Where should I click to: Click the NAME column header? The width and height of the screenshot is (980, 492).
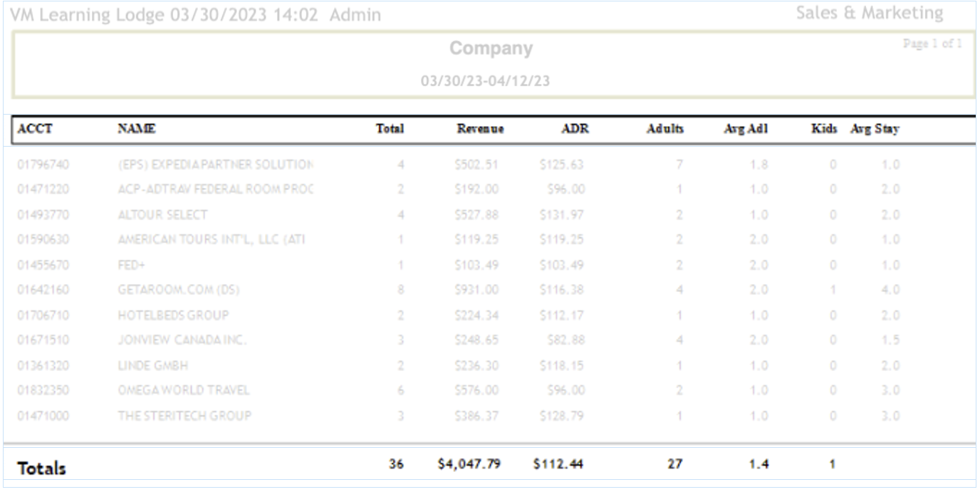click(137, 129)
